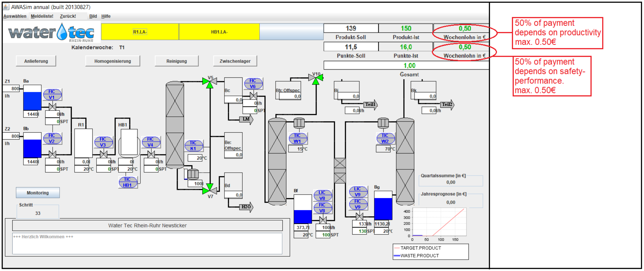Viewport: 644px width, 271px height.
Task: Click the three-way valve V5
Action: point(210,82)
